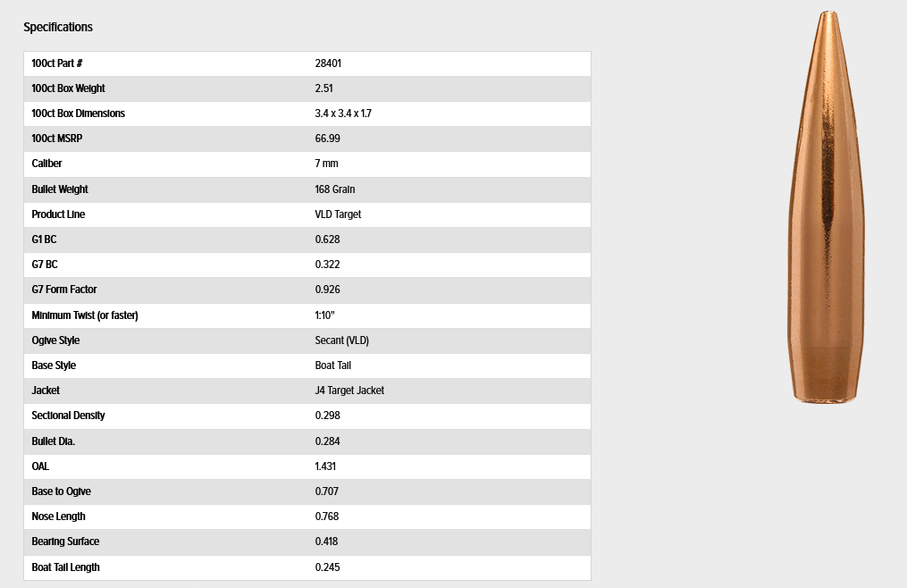Click the G1 BC value 0.628

pos(327,239)
